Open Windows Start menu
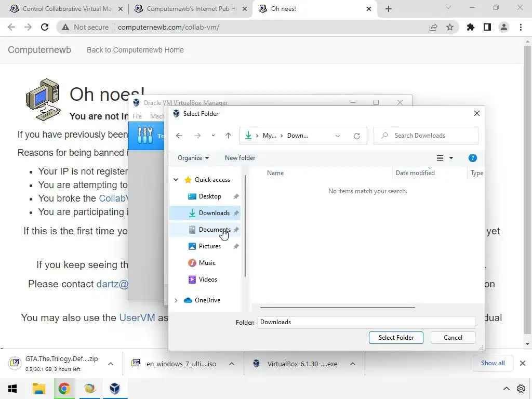Viewport: 532px width, 399px height. 12,389
